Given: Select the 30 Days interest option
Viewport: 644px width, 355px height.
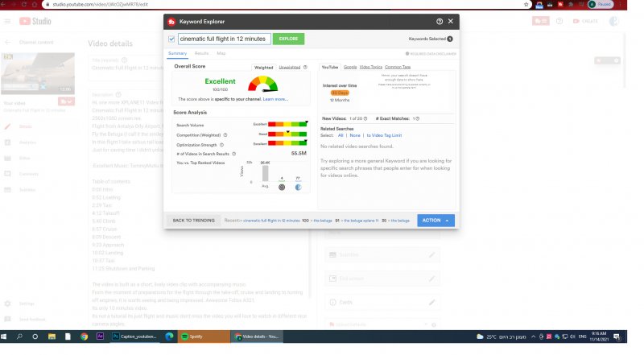Looking at the screenshot, I should pyautogui.click(x=340, y=93).
